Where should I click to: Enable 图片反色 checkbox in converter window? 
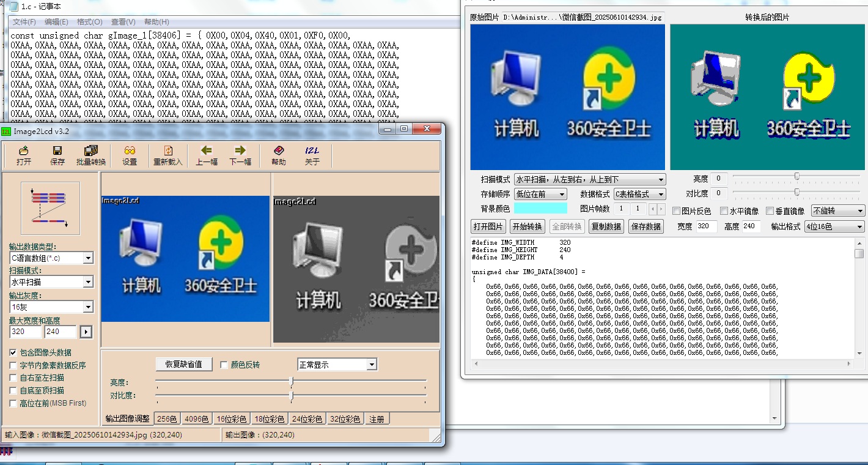(677, 211)
